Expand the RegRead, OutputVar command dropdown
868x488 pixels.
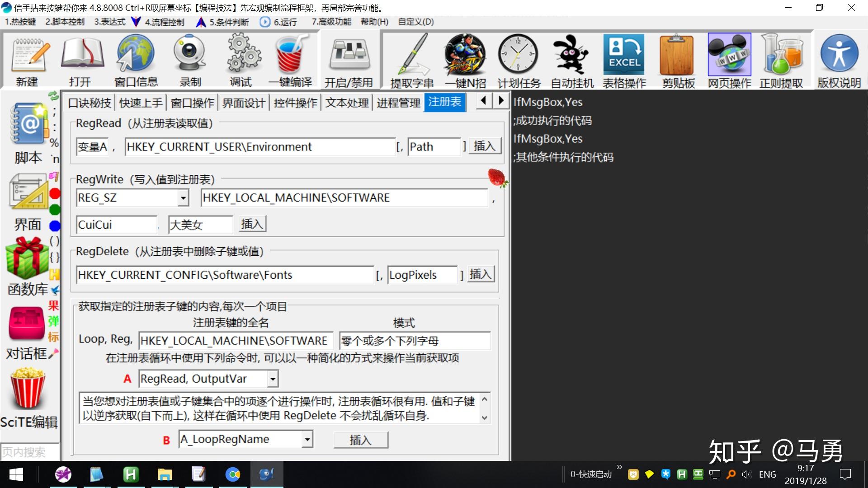point(272,379)
